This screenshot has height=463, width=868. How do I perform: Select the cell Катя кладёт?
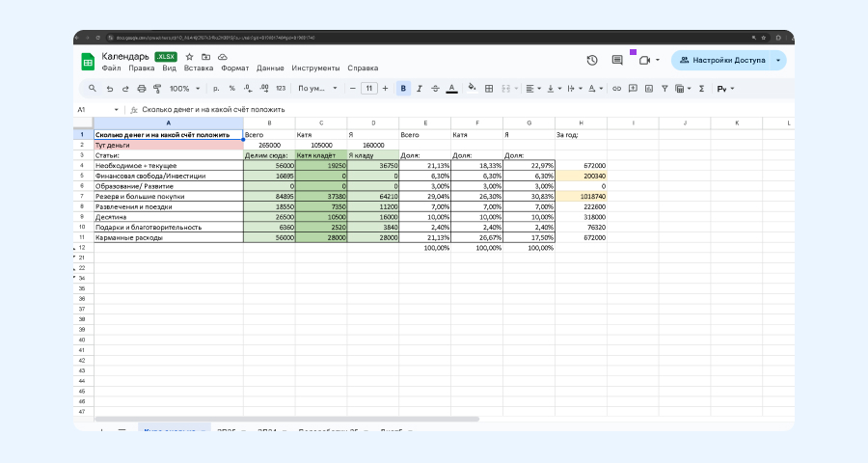pyautogui.click(x=321, y=155)
